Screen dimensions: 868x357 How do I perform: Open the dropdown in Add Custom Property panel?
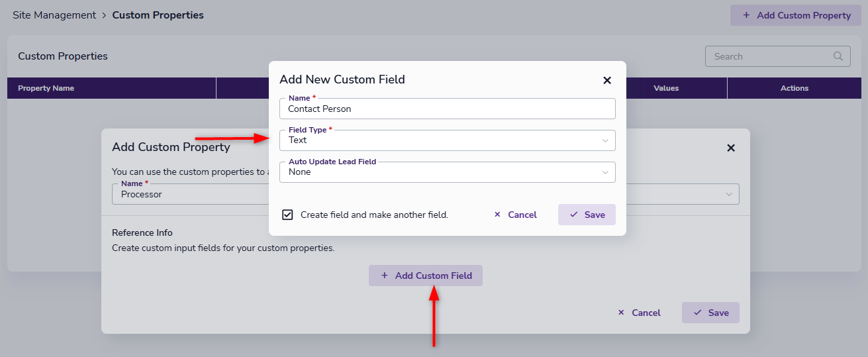(729, 195)
